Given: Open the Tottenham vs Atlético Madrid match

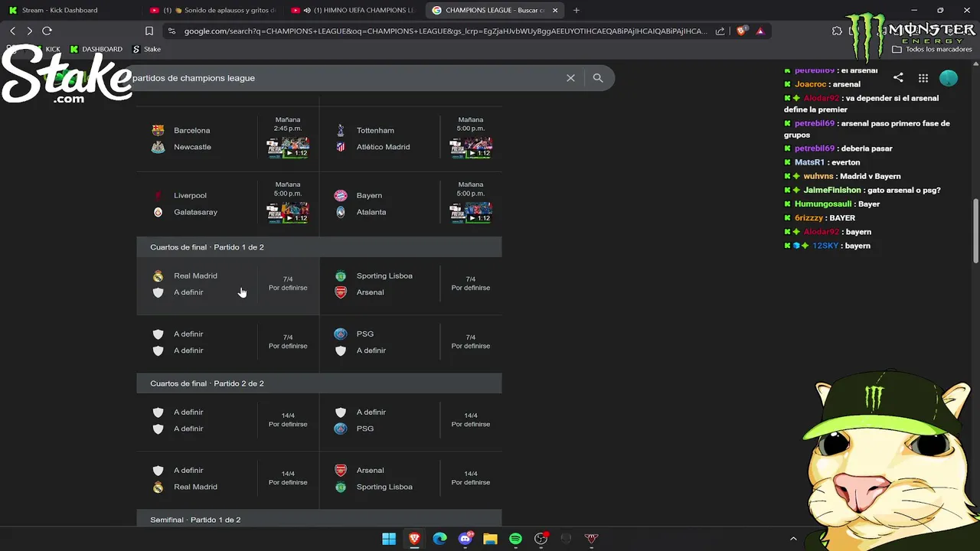Looking at the screenshot, I should tap(410, 139).
